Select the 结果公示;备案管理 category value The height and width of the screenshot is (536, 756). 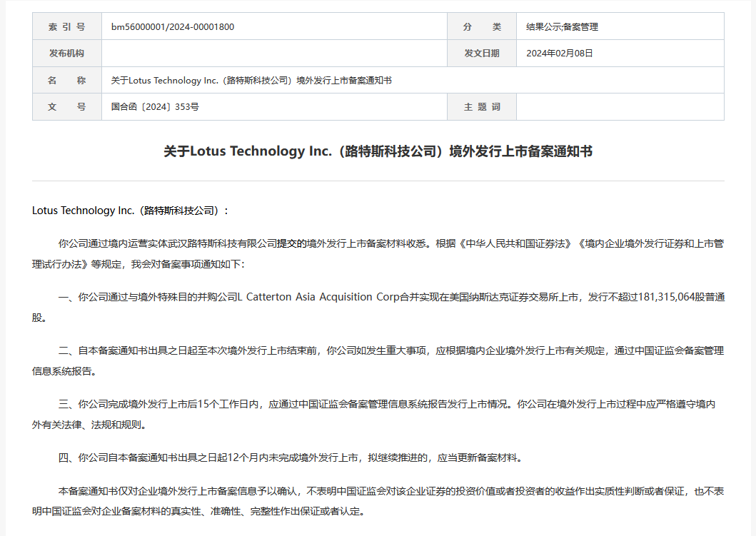(562, 27)
